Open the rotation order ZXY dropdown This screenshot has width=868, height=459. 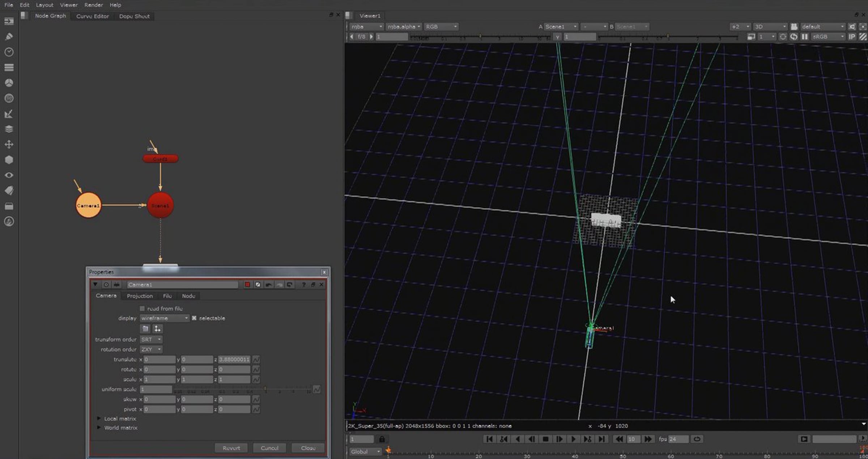(151, 349)
